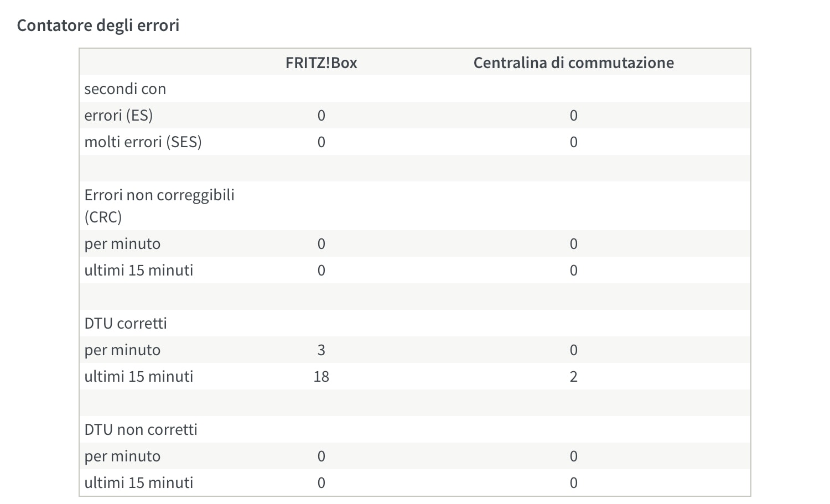
Task: Select the "DTU non corretti" section label
Action: coord(141,430)
